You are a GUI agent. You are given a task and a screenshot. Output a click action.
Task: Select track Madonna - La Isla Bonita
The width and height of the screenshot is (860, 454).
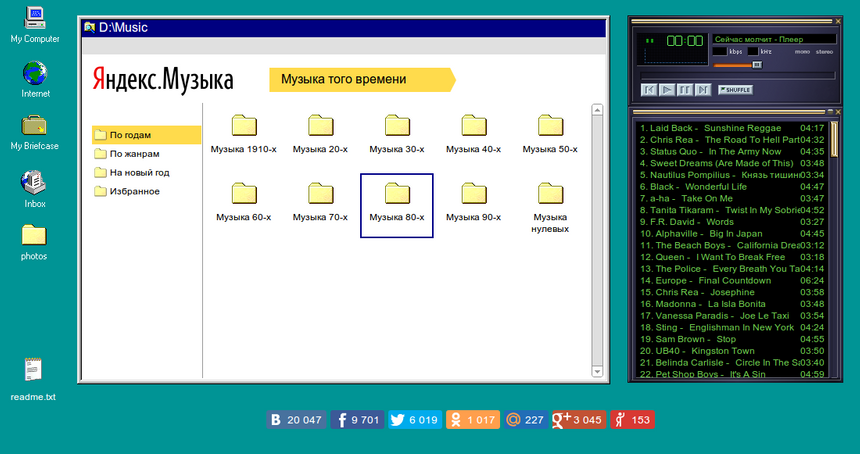click(x=732, y=304)
